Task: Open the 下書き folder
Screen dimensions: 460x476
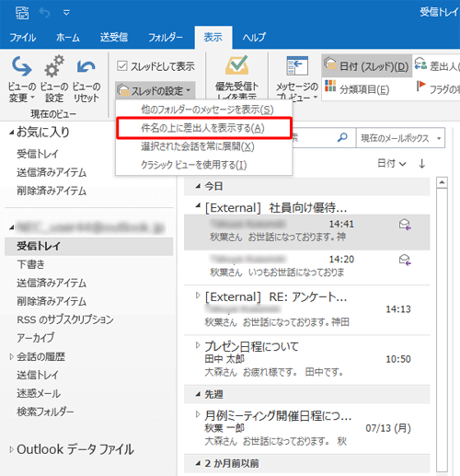Action: (x=30, y=264)
